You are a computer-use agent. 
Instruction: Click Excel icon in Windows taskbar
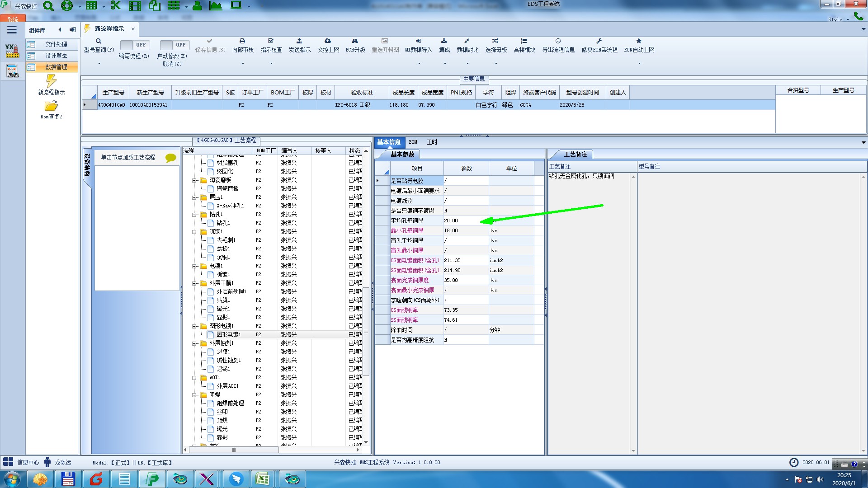(x=263, y=479)
